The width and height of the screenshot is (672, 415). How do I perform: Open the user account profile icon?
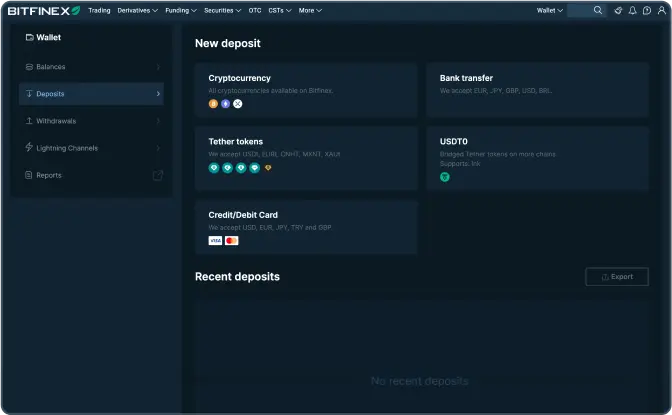click(662, 11)
